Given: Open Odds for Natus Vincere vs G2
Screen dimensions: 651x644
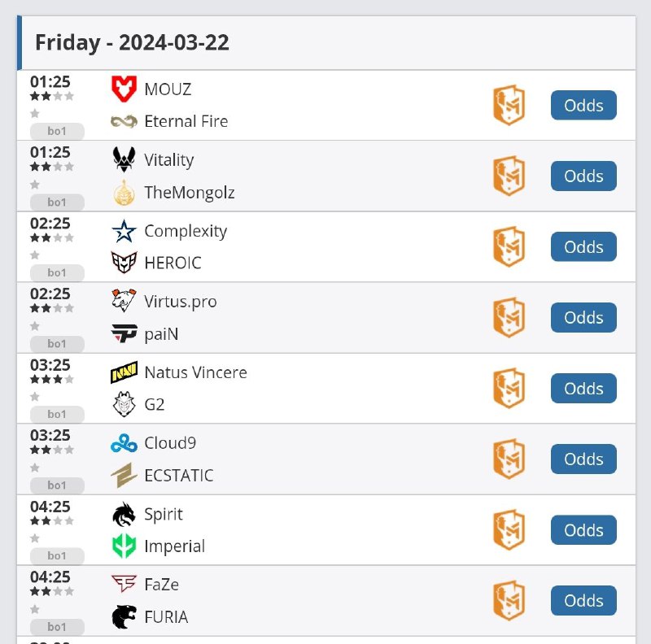Looking at the screenshot, I should click(583, 389).
